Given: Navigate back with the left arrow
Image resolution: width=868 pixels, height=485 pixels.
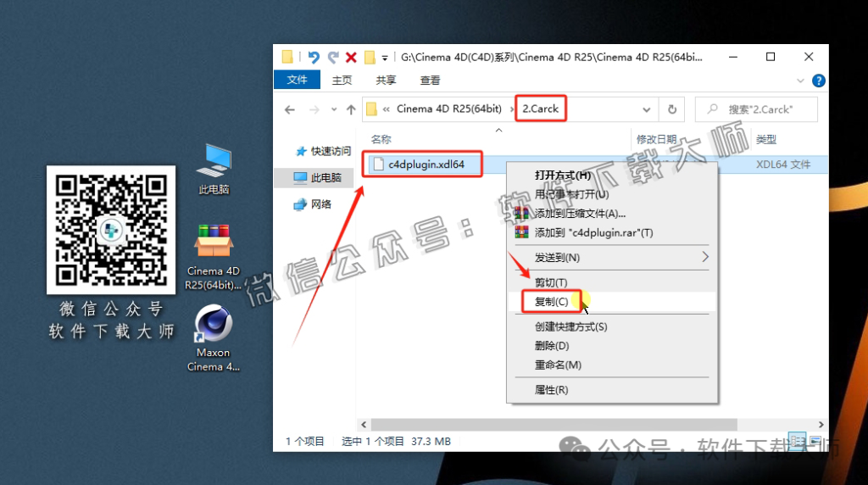Looking at the screenshot, I should [290, 109].
